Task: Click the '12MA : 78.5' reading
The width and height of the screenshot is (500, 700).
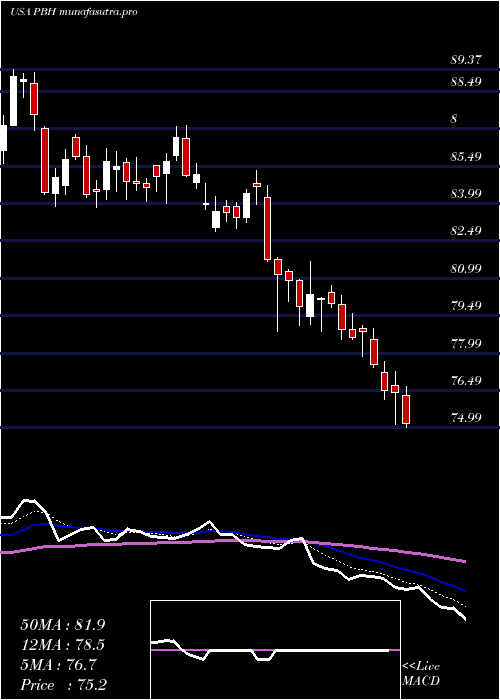Action: tap(63, 645)
